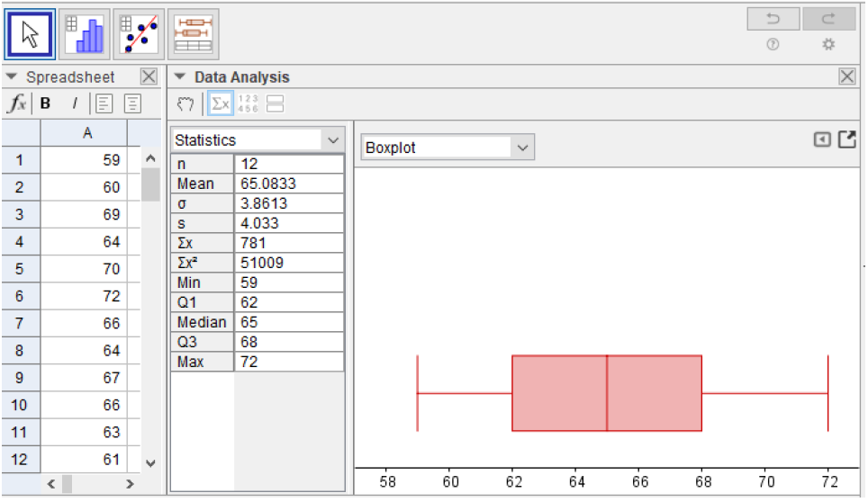Image resolution: width=868 pixels, height=502 pixels.
Task: Click cell containing 59
Action: point(84,160)
